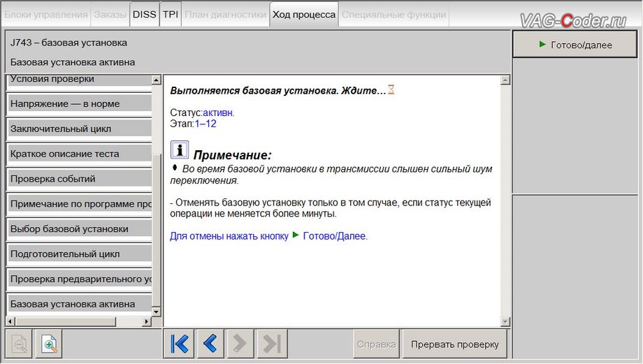Jump to first step arrow button

179,344
